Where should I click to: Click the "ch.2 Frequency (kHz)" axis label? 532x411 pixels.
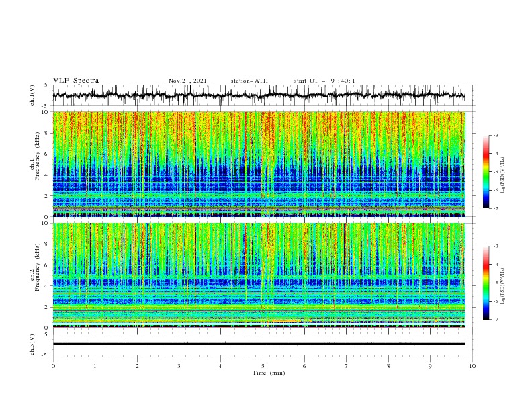coord(35,267)
